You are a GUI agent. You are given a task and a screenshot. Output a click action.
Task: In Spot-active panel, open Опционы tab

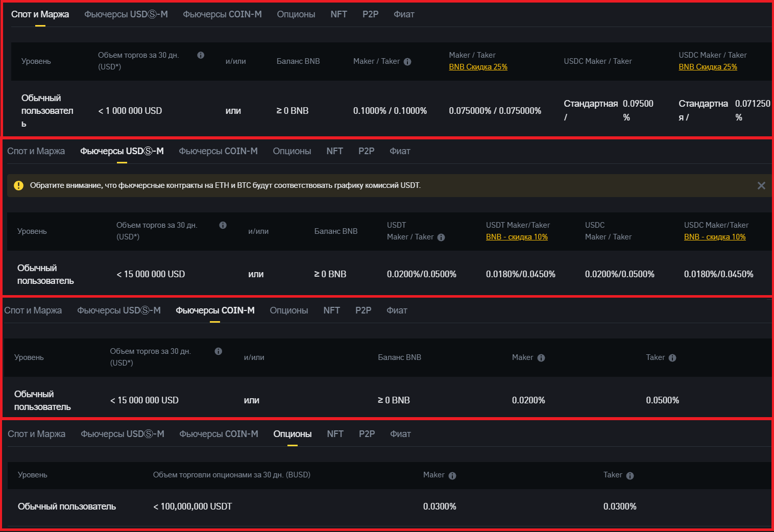click(296, 14)
